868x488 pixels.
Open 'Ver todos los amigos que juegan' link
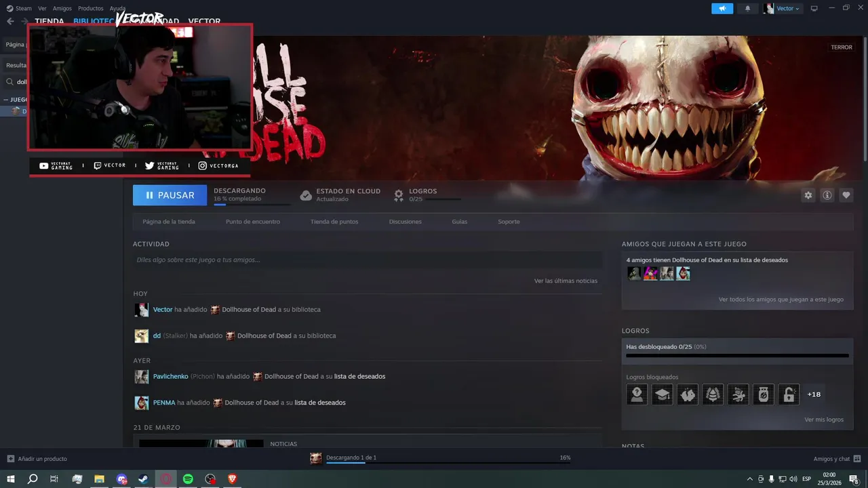[x=781, y=300]
